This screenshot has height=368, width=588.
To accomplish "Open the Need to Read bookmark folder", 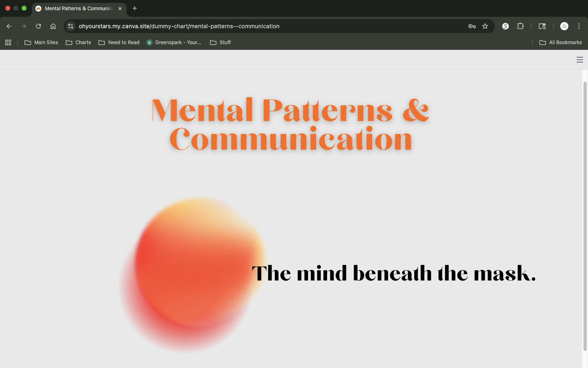I will point(119,43).
